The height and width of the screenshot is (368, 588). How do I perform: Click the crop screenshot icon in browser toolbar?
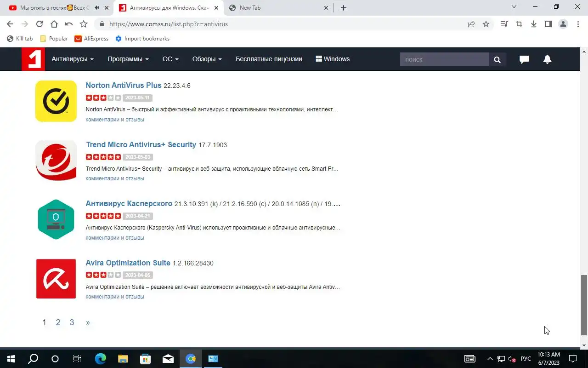coord(519,24)
